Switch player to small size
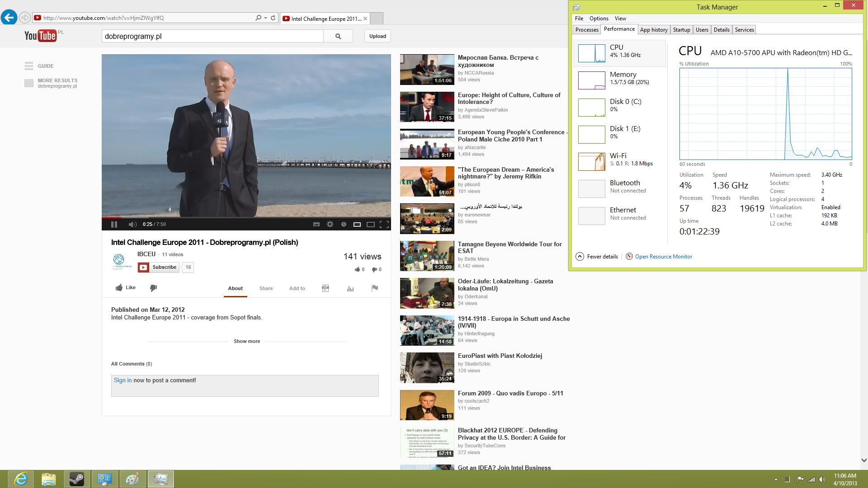 (357, 224)
